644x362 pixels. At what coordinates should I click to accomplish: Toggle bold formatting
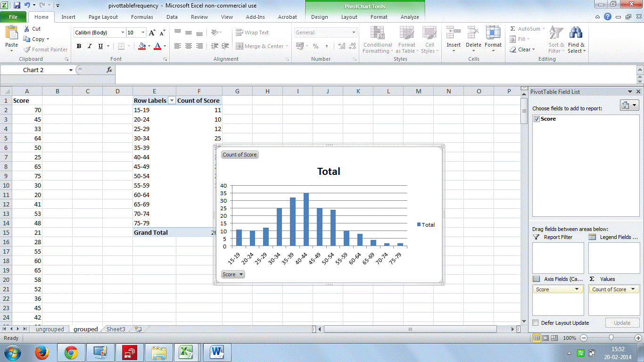click(x=79, y=46)
